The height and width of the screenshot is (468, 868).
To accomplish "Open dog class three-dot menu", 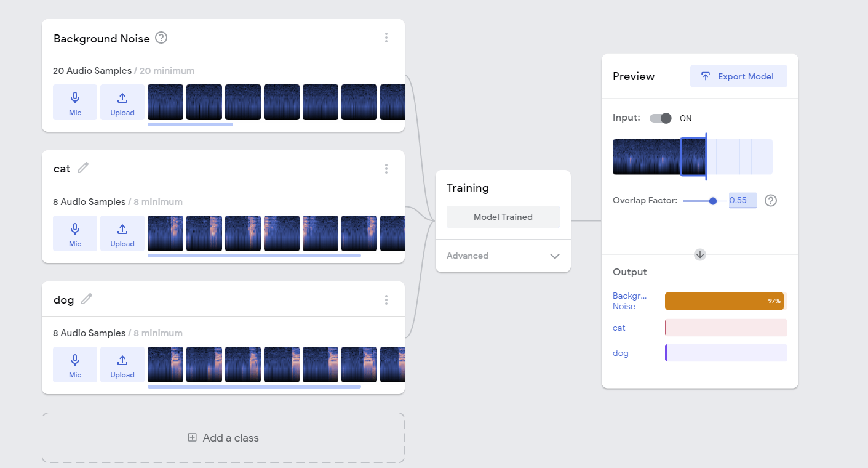I will coord(386,300).
